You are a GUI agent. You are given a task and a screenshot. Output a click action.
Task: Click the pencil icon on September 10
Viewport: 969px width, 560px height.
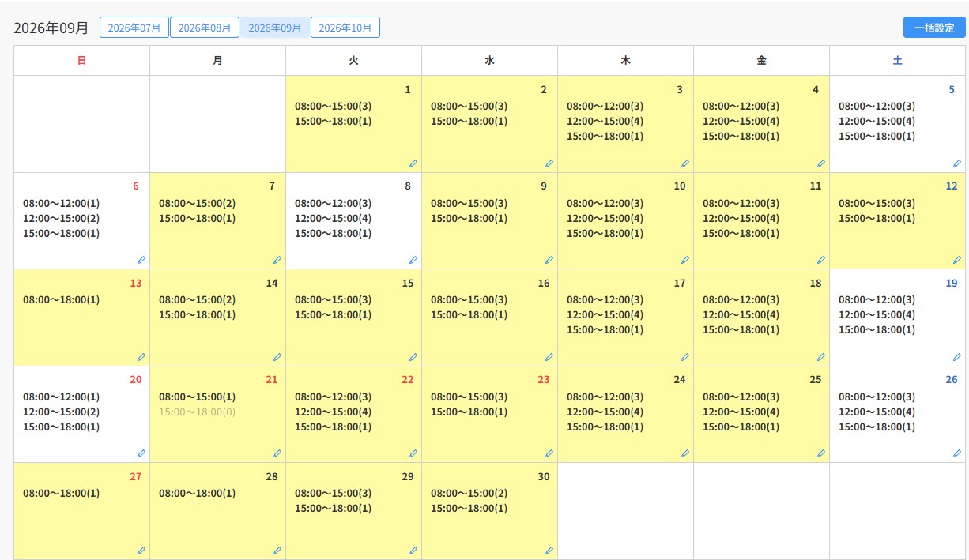[685, 260]
